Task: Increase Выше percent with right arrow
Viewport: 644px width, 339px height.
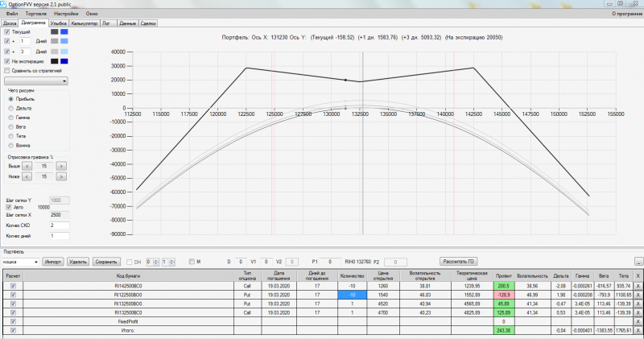Action: click(x=61, y=166)
